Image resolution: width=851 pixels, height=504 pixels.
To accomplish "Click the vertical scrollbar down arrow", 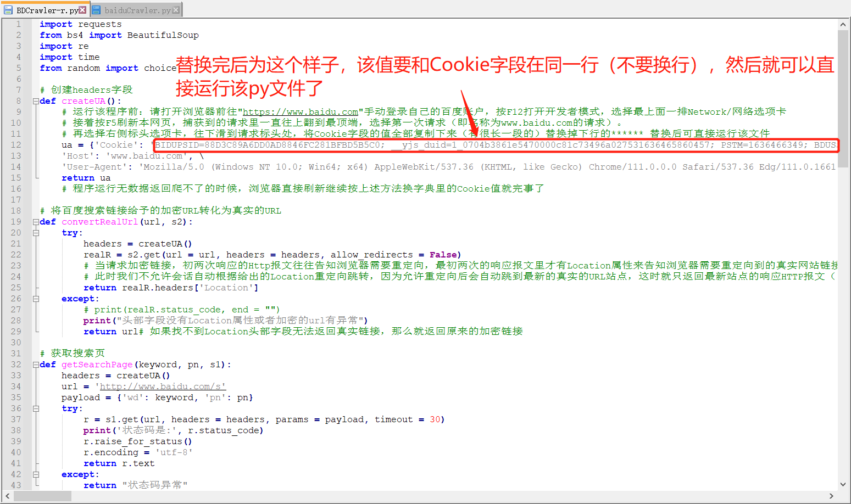I will pos(843,484).
